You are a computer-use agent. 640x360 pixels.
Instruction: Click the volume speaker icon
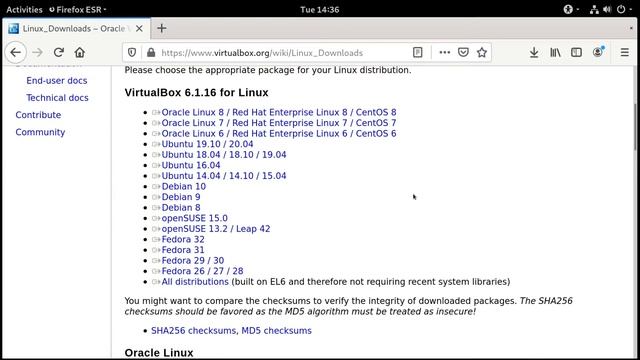click(x=607, y=9)
